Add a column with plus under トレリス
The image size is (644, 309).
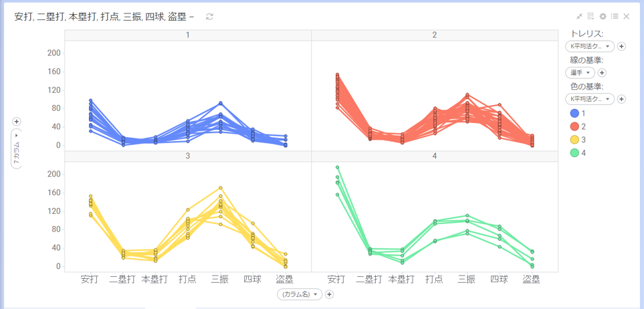coord(621,46)
